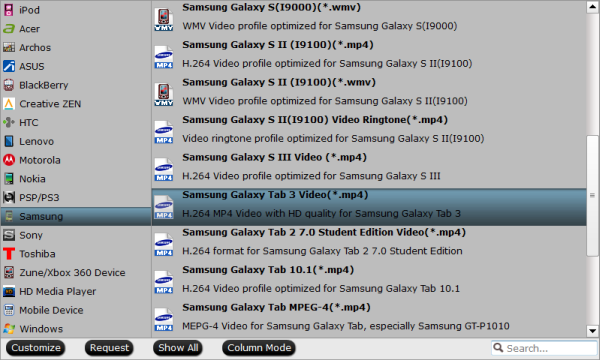
Task: Click MP4 icon for Galaxy S III Video
Action: 164,169
